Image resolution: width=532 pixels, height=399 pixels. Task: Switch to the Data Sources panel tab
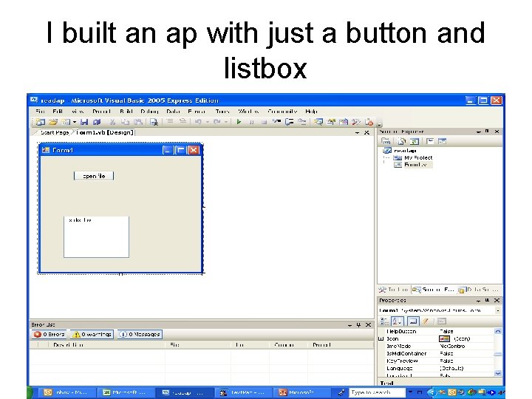pos(479,290)
